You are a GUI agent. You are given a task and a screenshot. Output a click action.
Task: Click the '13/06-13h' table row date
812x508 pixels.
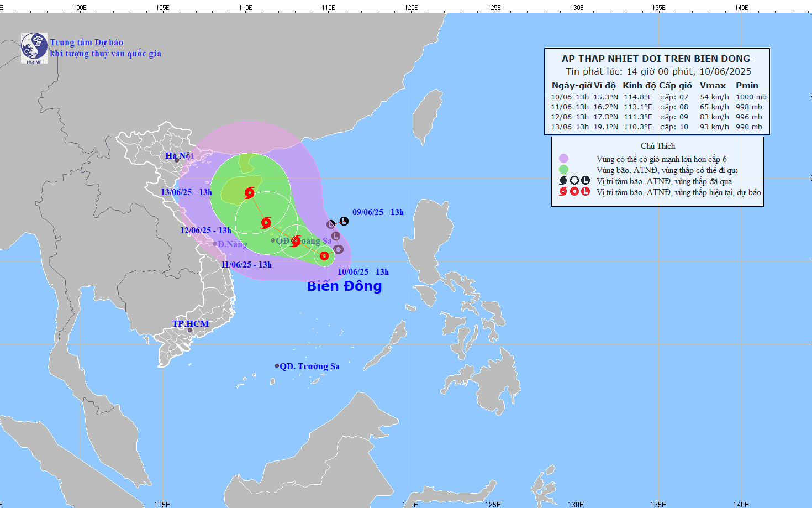pos(570,127)
